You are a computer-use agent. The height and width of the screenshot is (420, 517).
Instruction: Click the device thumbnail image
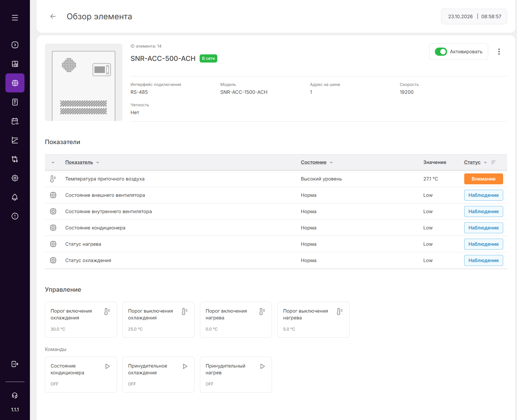coord(83,82)
